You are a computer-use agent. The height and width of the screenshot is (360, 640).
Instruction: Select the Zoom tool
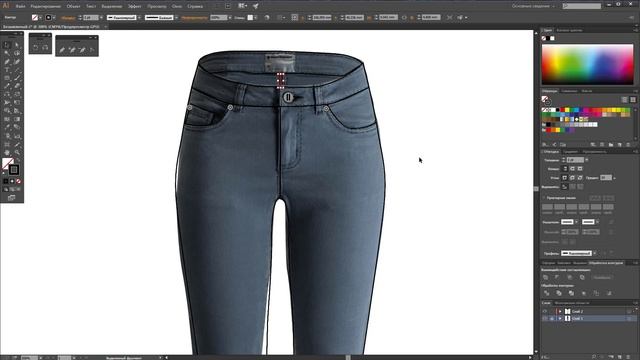(17, 153)
